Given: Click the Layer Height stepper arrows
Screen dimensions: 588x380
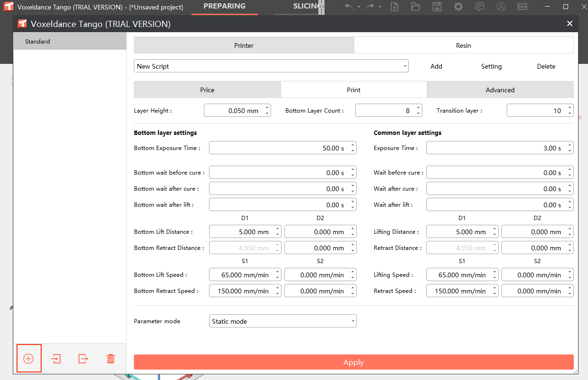Looking at the screenshot, I should 267,111.
